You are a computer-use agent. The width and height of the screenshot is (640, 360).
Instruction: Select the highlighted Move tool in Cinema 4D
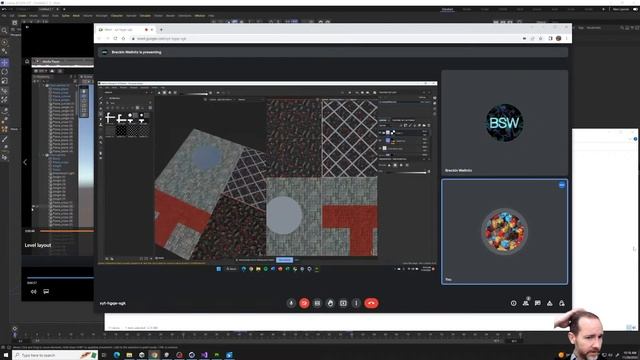click(4, 62)
